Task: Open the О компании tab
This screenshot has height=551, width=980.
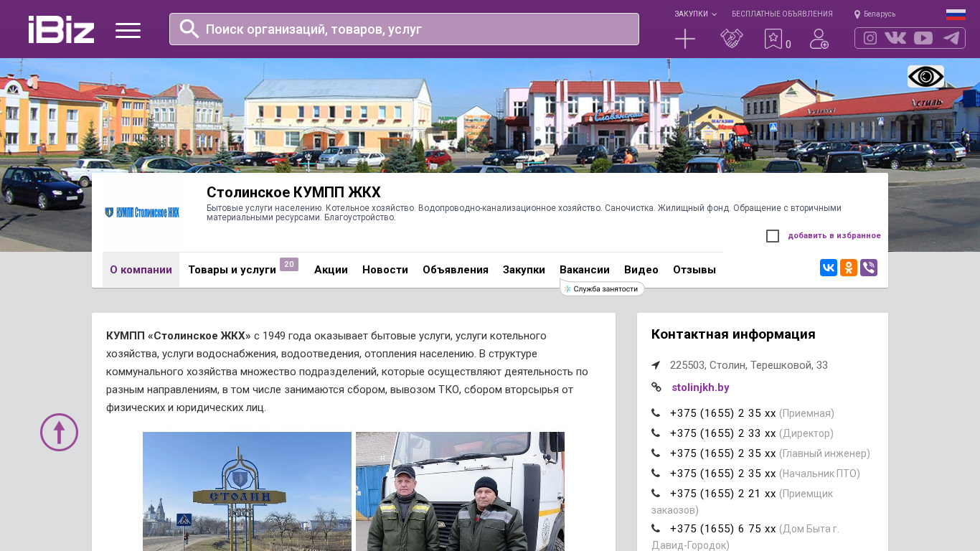Action: [141, 270]
